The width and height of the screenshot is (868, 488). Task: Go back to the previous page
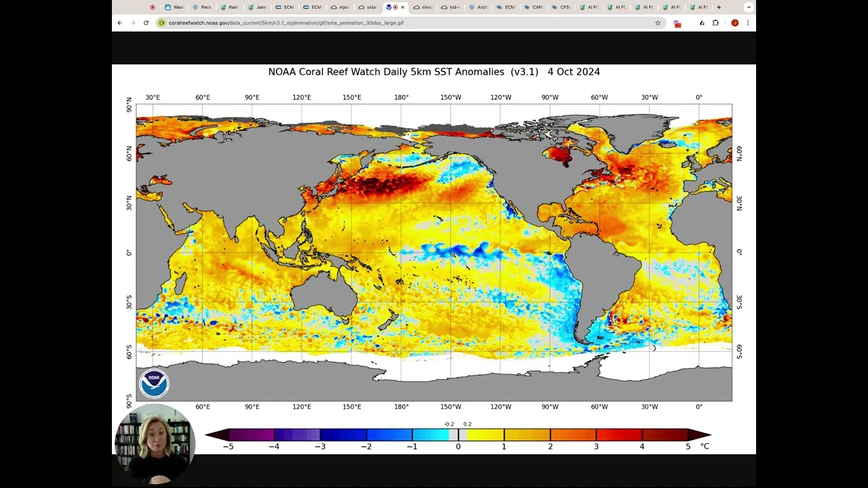[120, 23]
